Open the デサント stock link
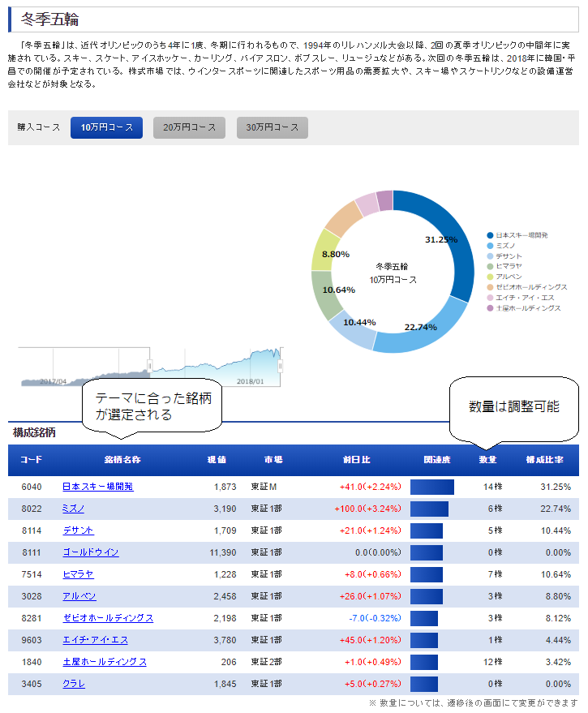 [x=78, y=530]
